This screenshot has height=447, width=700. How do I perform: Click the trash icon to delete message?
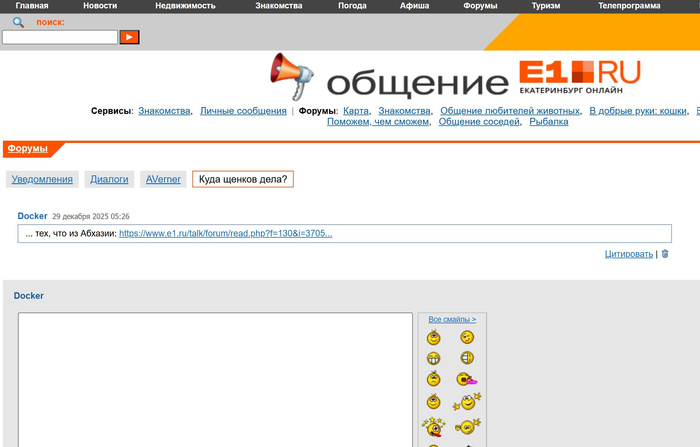[665, 254]
